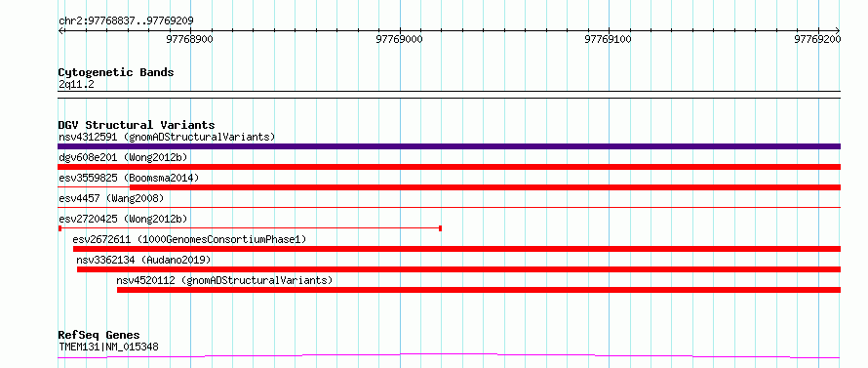This screenshot has height=368, width=868.
Task: Select the nsv4520112 red variant bar
Action: (479, 290)
